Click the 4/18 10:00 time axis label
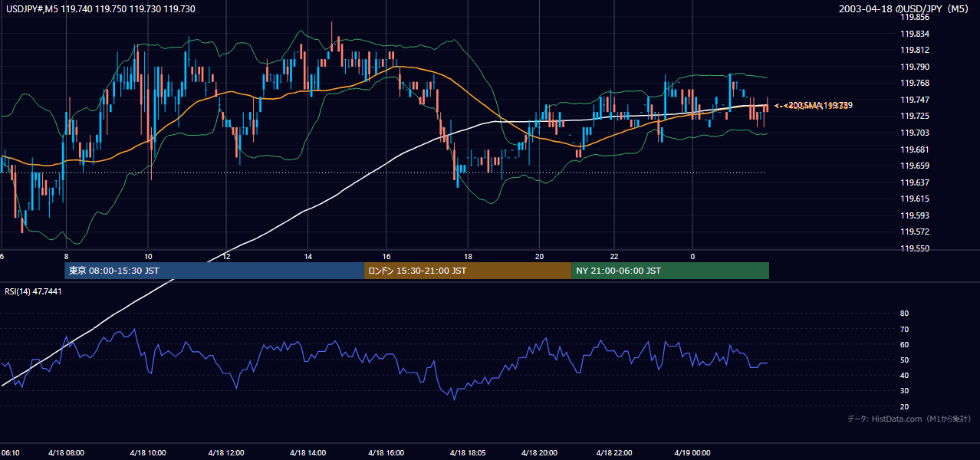The image size is (980, 460). point(147,452)
